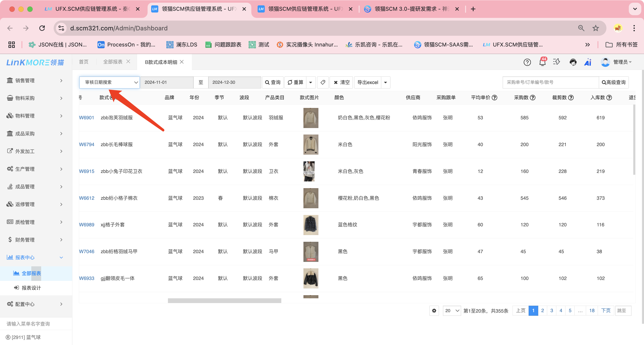Click the 查询 search button
The width and height of the screenshot is (644, 345).
pos(273,82)
